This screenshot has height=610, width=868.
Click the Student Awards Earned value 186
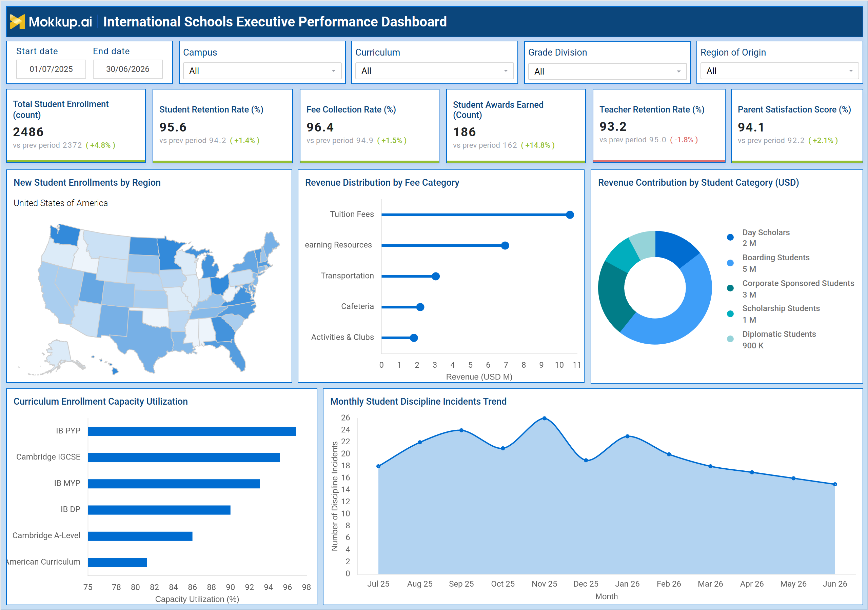[x=464, y=132]
